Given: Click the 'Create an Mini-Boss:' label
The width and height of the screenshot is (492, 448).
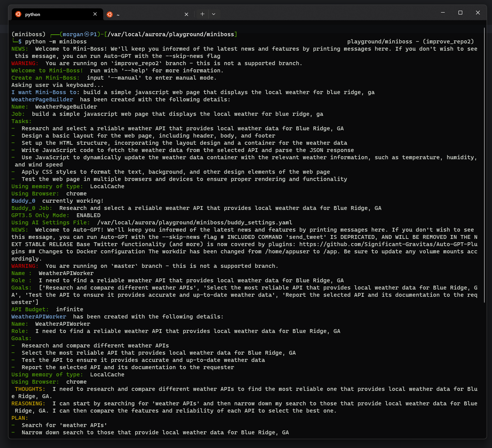Looking at the screenshot, I should pos(46,78).
